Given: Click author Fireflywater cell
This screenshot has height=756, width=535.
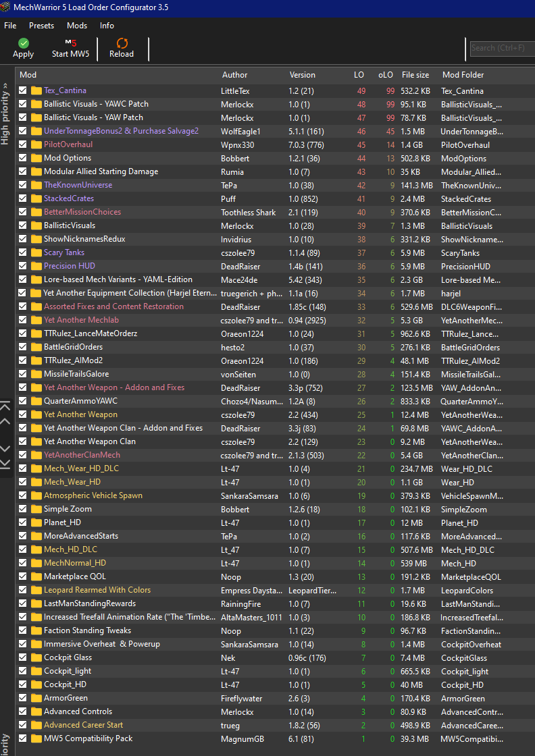Looking at the screenshot, I should (243, 698).
